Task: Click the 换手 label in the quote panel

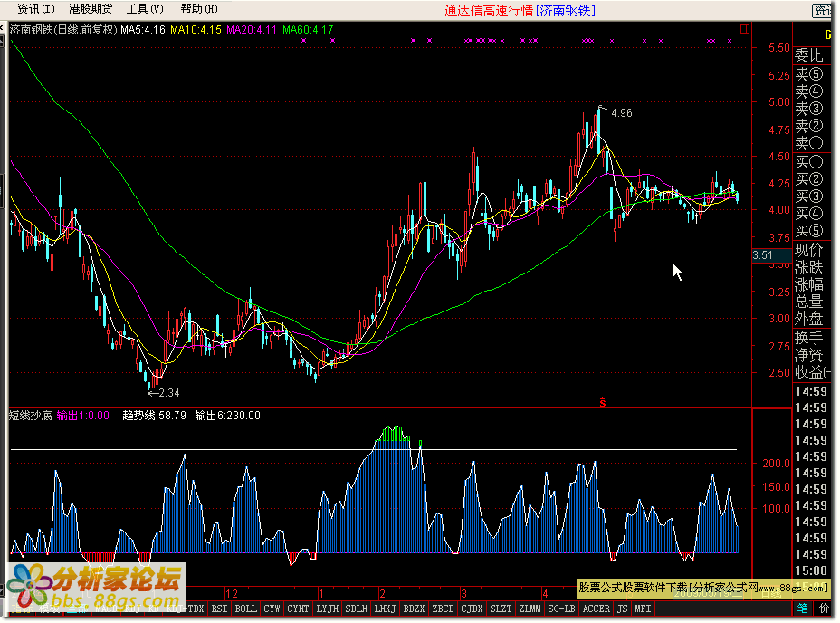Action: (809, 338)
